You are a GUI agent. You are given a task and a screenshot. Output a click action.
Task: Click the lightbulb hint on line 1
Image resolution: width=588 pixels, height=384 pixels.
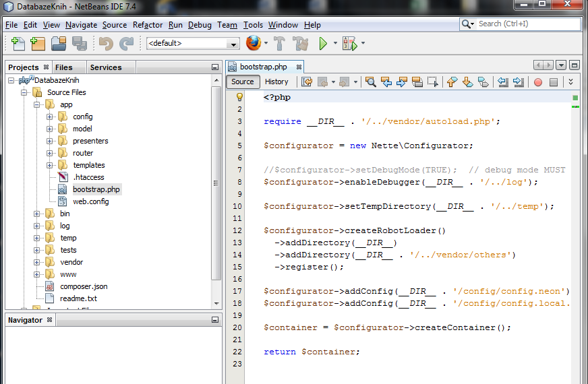239,97
